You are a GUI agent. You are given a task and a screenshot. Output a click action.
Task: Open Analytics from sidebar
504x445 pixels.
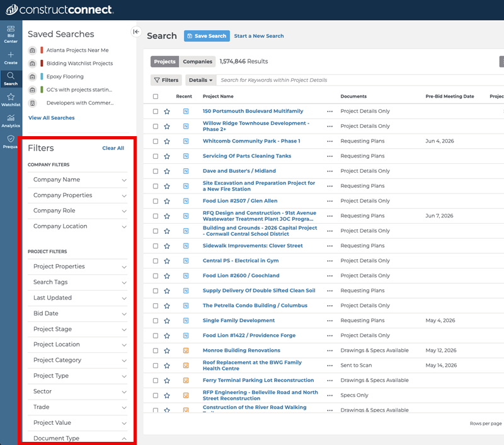[11, 121]
